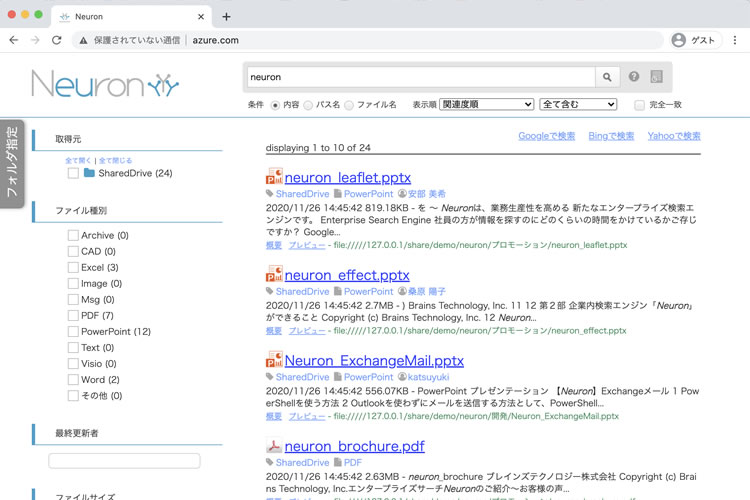Click the PowerPoint icon beside neuron_effect.pptx
Viewport: 750px width, 500px height.
[274, 274]
